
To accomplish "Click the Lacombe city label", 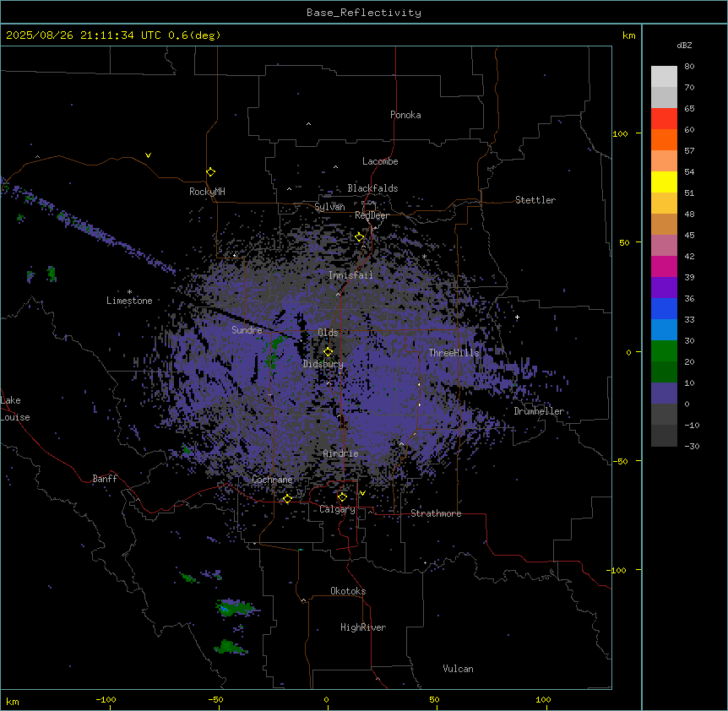I will click(380, 161).
